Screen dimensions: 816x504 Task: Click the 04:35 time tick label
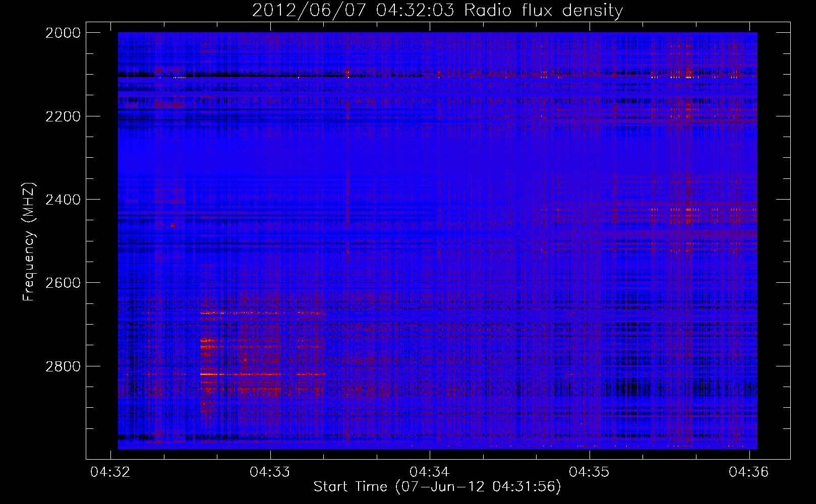pos(589,472)
